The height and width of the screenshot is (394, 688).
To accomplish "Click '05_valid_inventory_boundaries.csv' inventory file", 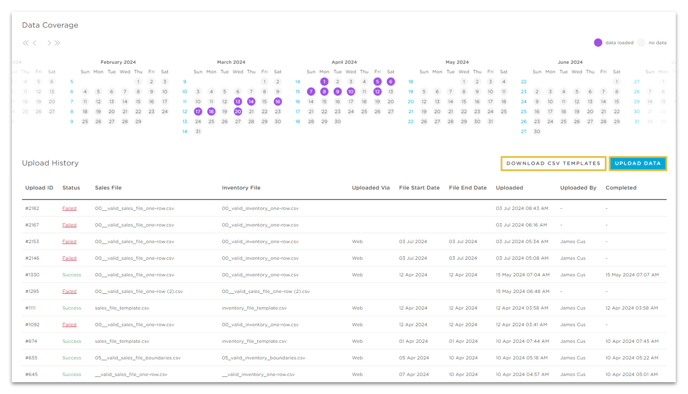I will pyautogui.click(x=263, y=358).
